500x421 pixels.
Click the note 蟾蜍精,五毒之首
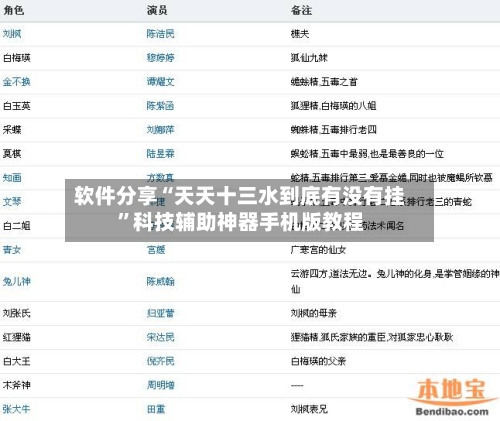324,82
